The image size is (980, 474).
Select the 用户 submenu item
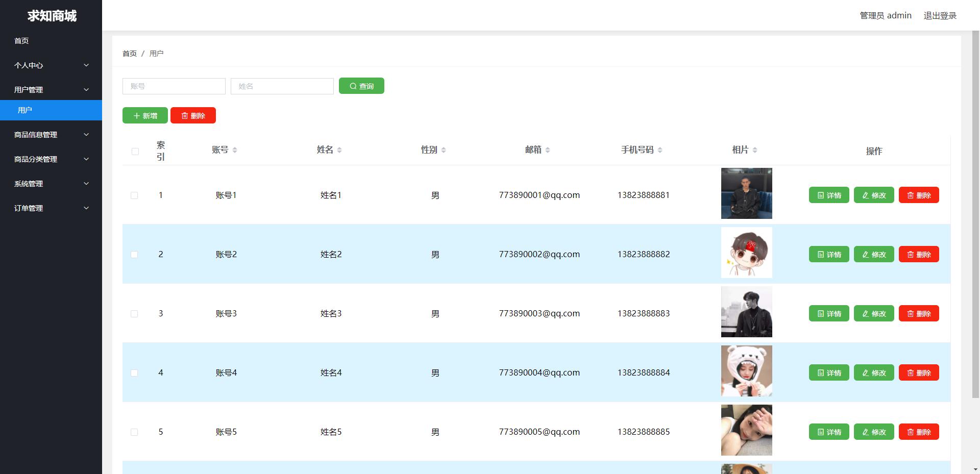[25, 110]
